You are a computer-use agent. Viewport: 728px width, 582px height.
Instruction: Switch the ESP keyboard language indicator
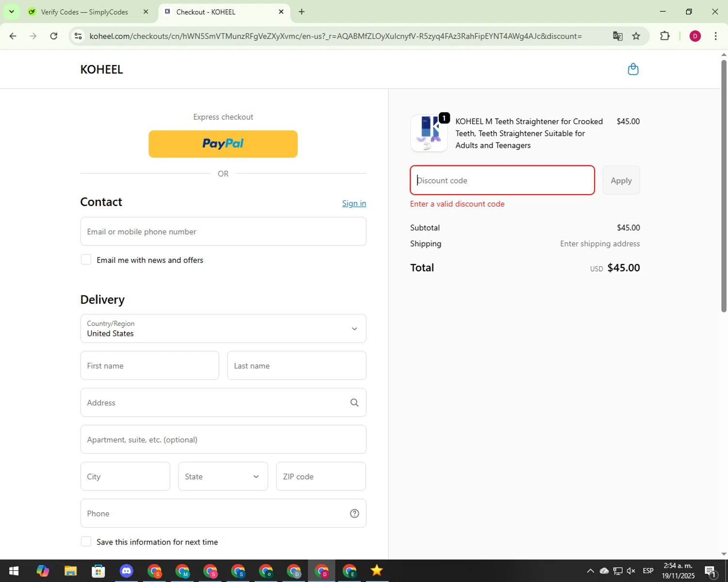coord(648,571)
